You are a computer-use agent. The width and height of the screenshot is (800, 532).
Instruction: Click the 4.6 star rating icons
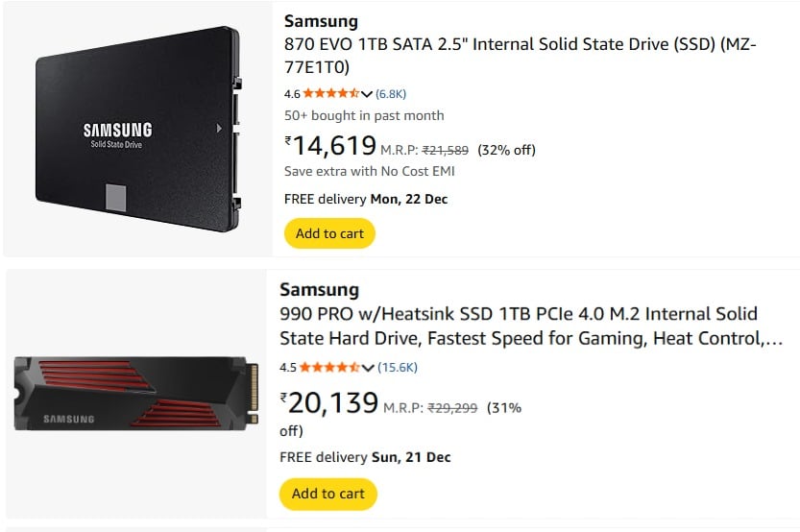[331, 94]
